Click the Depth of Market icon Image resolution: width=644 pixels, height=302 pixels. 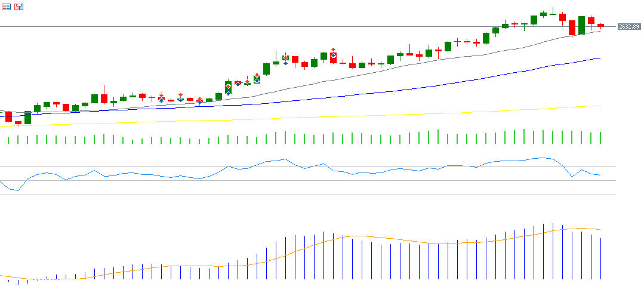point(19,7)
